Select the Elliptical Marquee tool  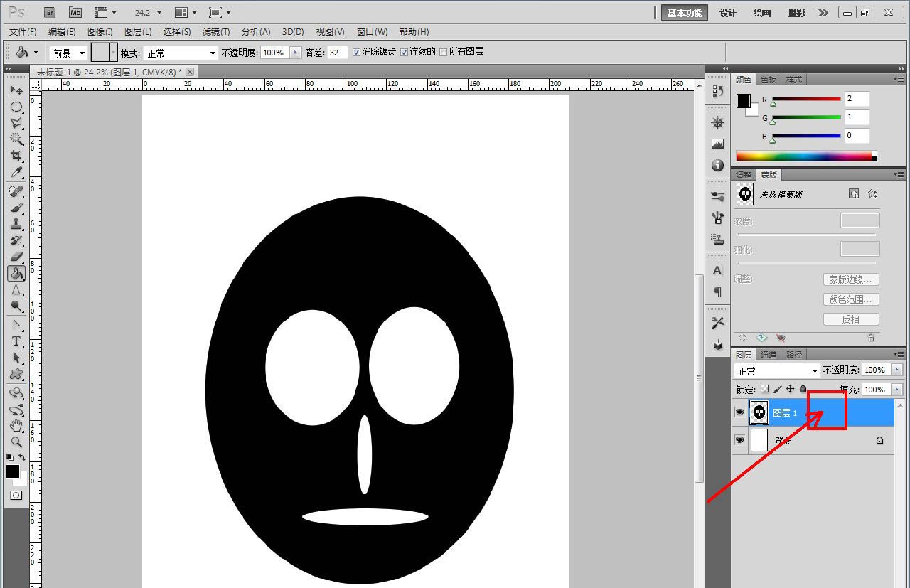pyautogui.click(x=16, y=107)
